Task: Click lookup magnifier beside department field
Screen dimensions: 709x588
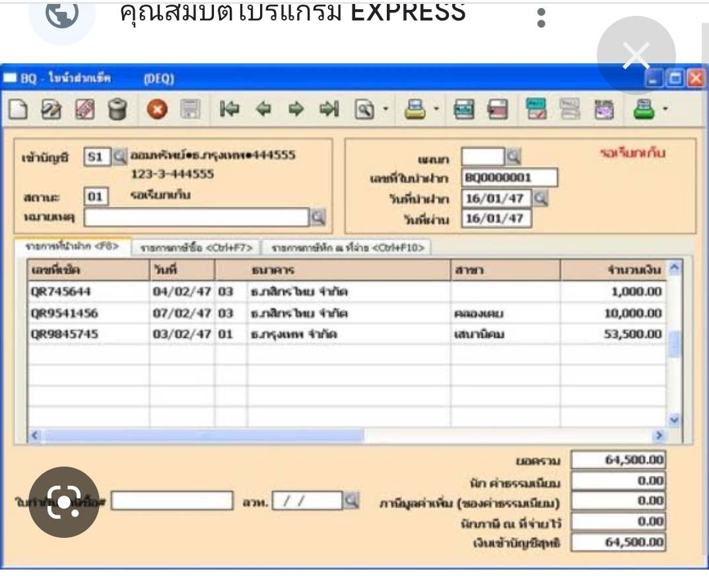Action: [513, 157]
